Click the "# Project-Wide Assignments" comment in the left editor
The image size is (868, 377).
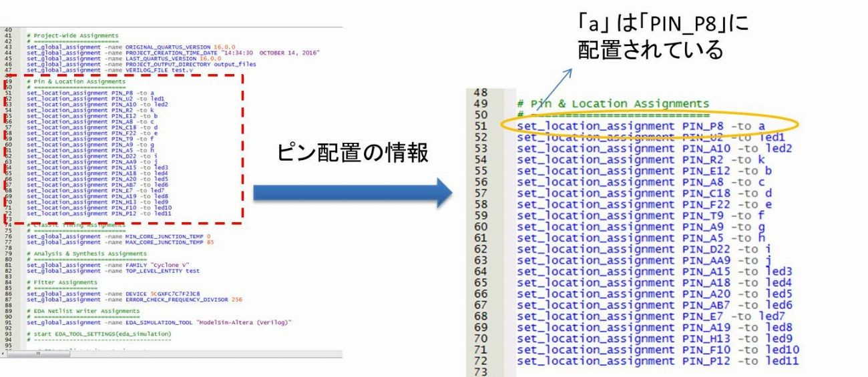tap(72, 35)
